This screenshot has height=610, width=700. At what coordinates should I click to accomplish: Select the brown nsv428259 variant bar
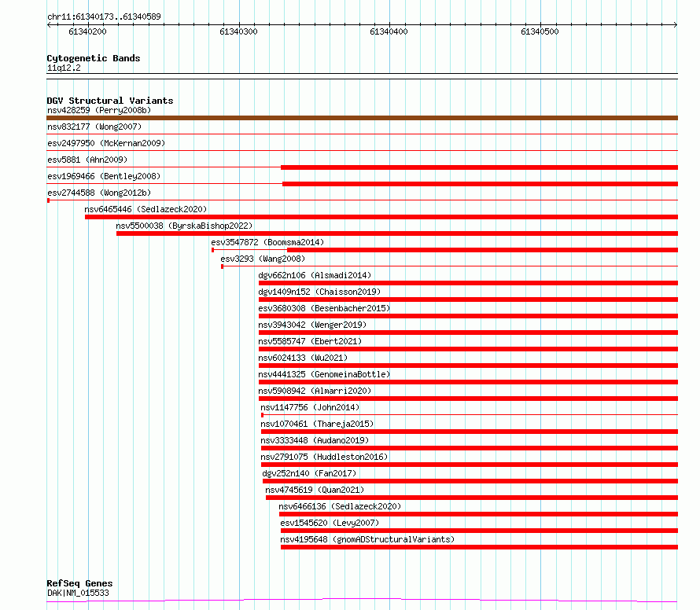(362, 118)
